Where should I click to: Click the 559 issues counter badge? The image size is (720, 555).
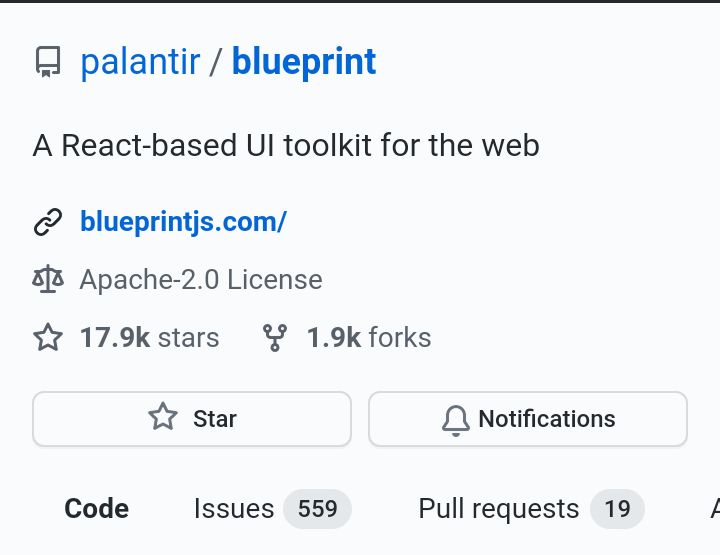click(x=317, y=509)
